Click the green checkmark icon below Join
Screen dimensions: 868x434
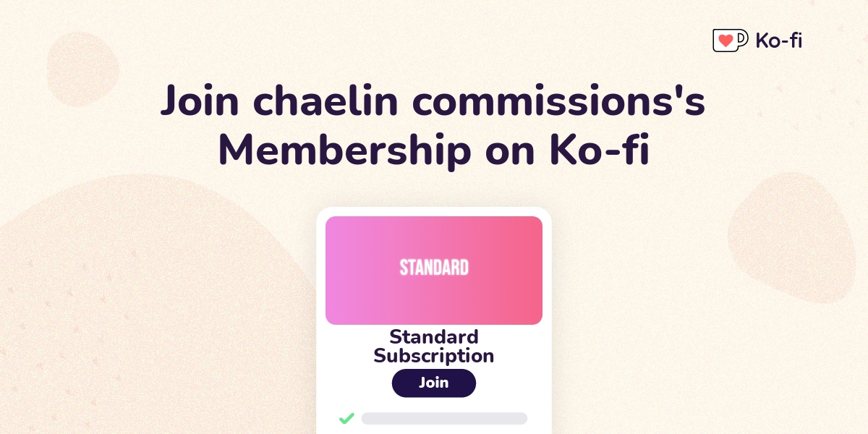[x=346, y=418]
